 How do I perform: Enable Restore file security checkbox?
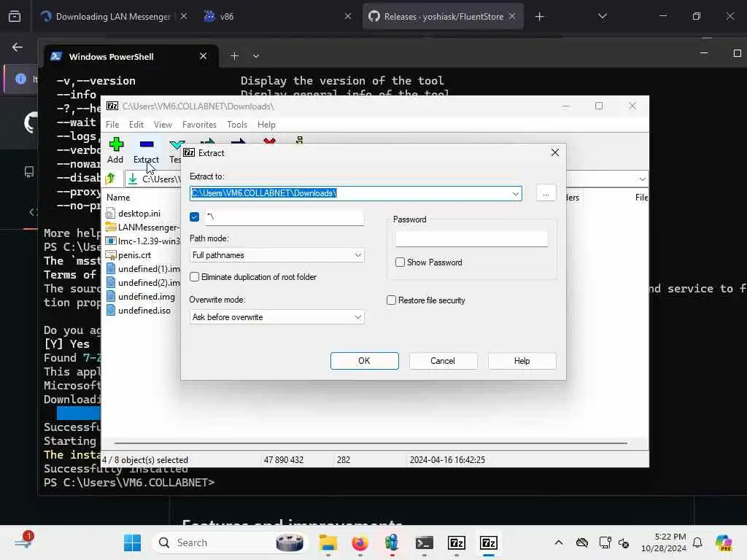tap(391, 300)
